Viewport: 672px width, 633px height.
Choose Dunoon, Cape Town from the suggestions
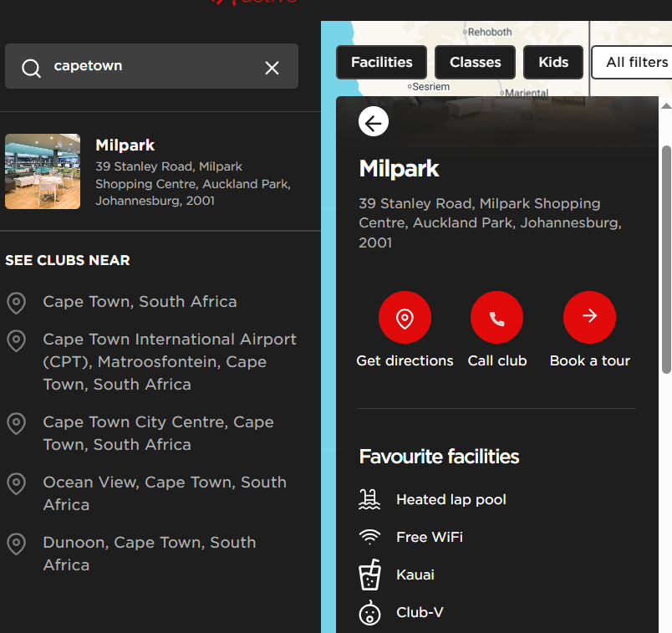tap(149, 553)
